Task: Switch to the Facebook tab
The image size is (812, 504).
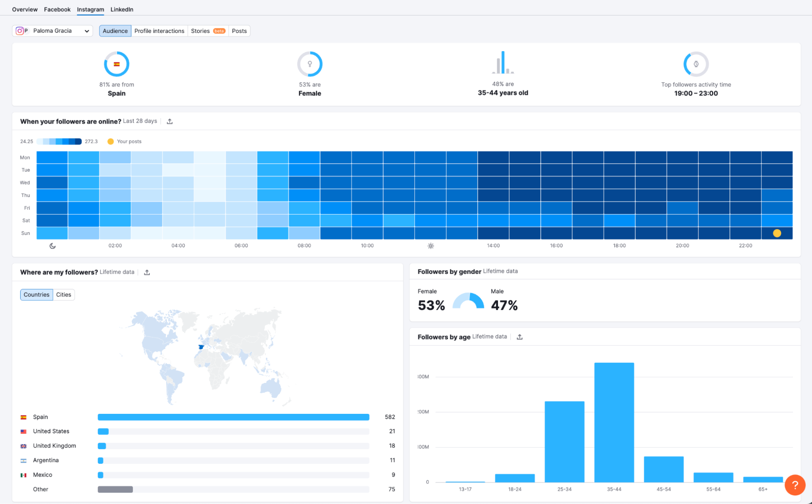Action: point(57,9)
